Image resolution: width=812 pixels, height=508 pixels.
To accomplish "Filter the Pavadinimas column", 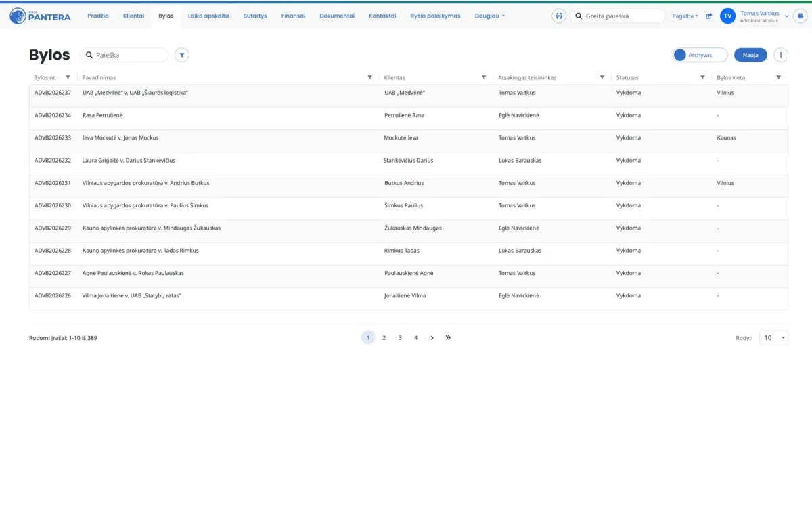I will (369, 77).
